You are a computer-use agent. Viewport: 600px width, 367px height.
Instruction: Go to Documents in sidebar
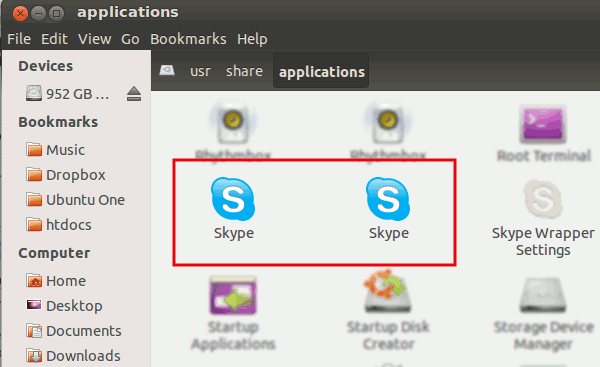click(x=84, y=331)
